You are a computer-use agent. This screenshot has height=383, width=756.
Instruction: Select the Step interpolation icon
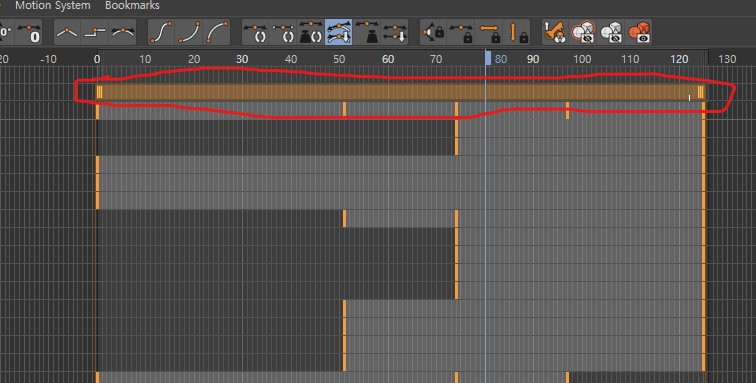[x=94, y=33]
